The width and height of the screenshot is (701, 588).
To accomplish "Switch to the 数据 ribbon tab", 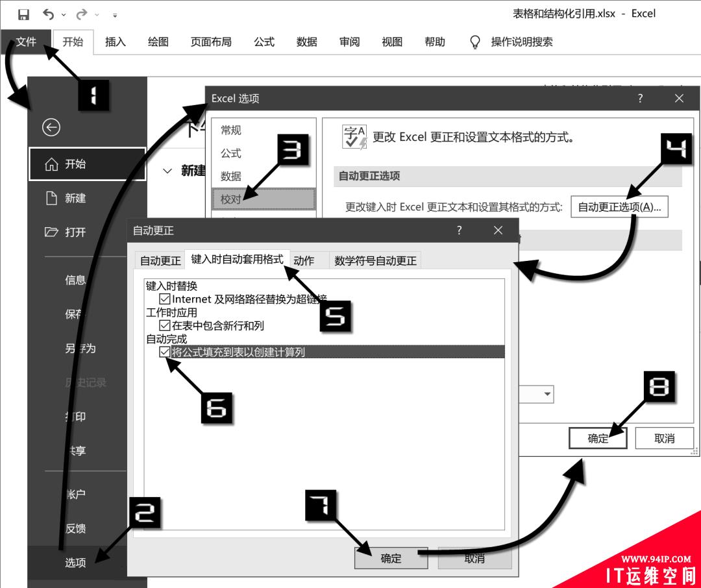I will coord(306,42).
